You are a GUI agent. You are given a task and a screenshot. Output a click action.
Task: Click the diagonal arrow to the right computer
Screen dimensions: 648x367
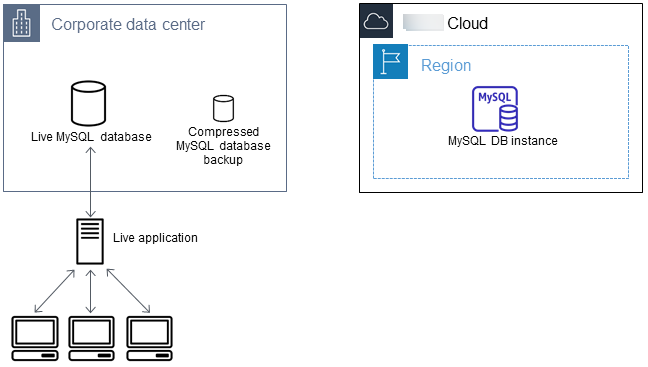click(x=128, y=291)
